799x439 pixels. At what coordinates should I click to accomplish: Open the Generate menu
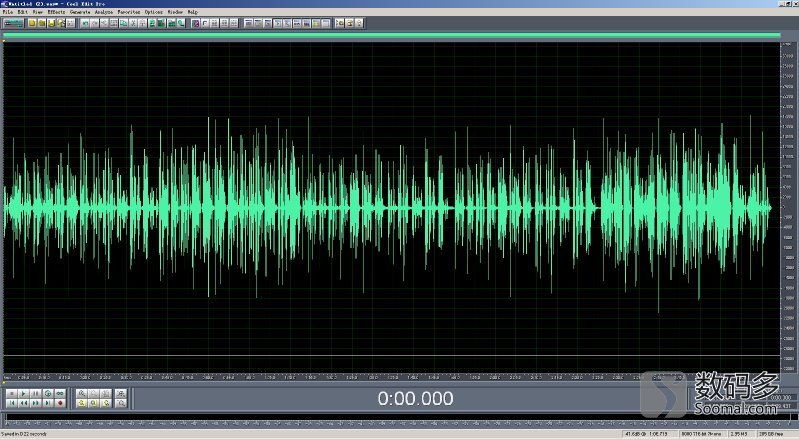80,12
